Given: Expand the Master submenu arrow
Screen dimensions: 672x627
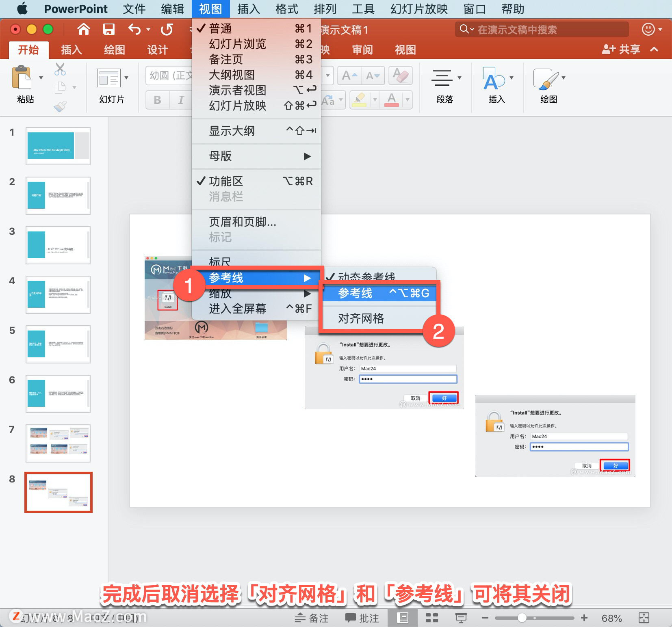Looking at the screenshot, I should coord(307,156).
